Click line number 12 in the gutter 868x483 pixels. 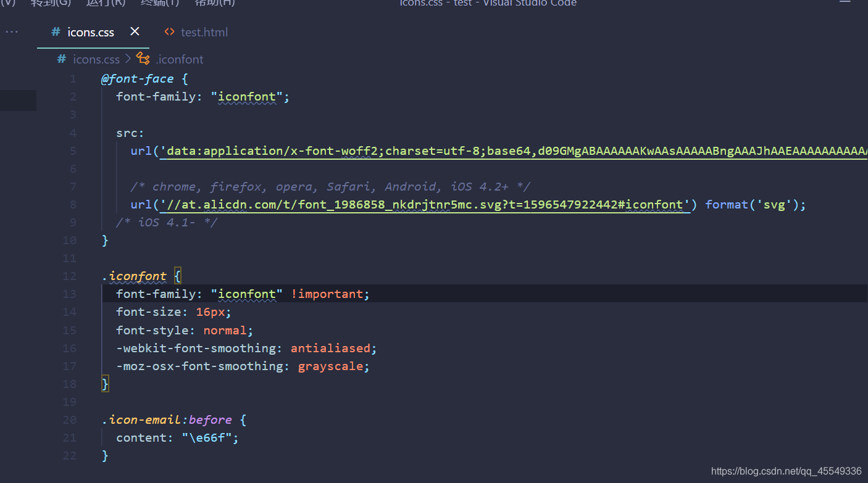click(70, 276)
